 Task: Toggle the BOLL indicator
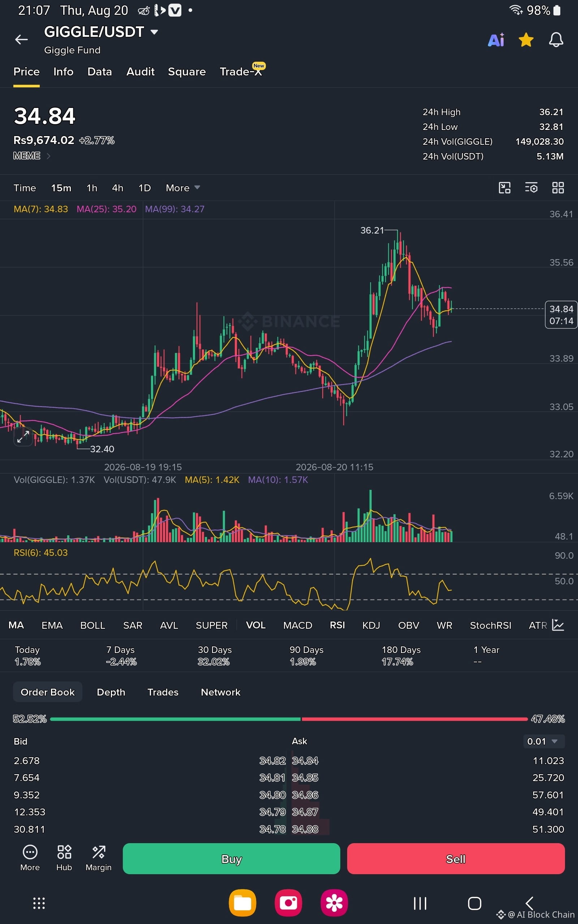(x=92, y=625)
